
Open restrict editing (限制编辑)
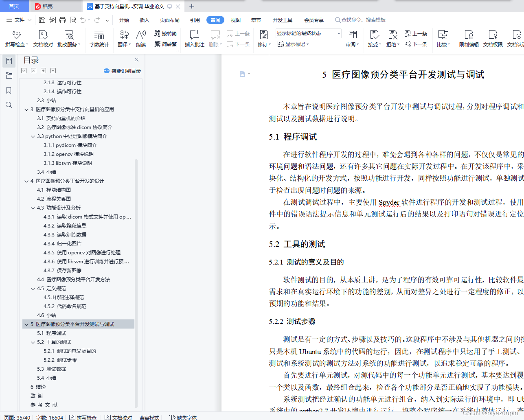469,39
